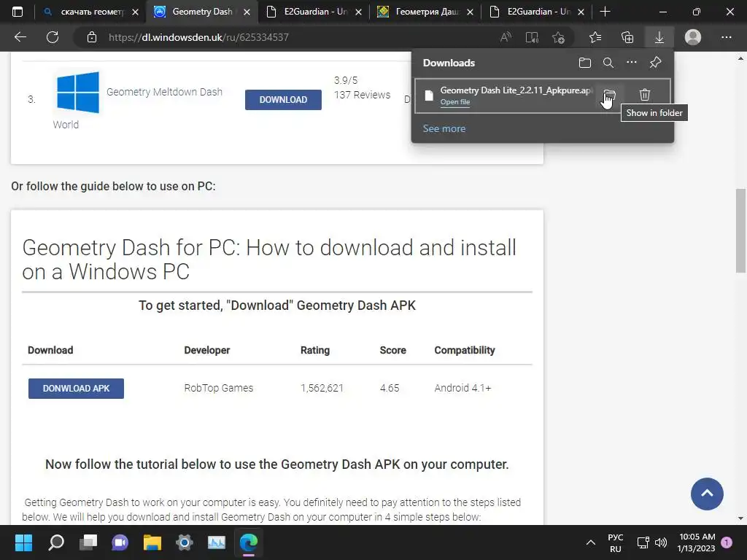Delete the Geometry Dash Lite download
Viewport: 747px width, 560px height.
point(645,95)
